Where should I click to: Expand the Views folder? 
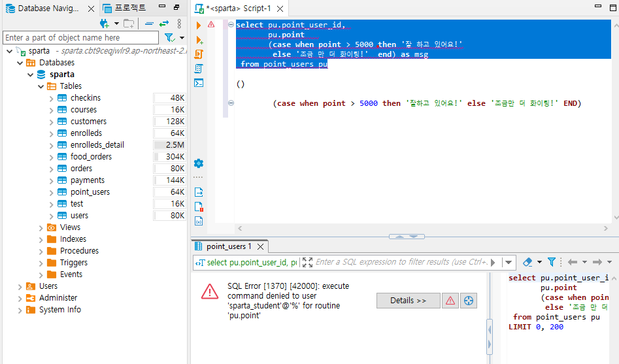point(41,228)
